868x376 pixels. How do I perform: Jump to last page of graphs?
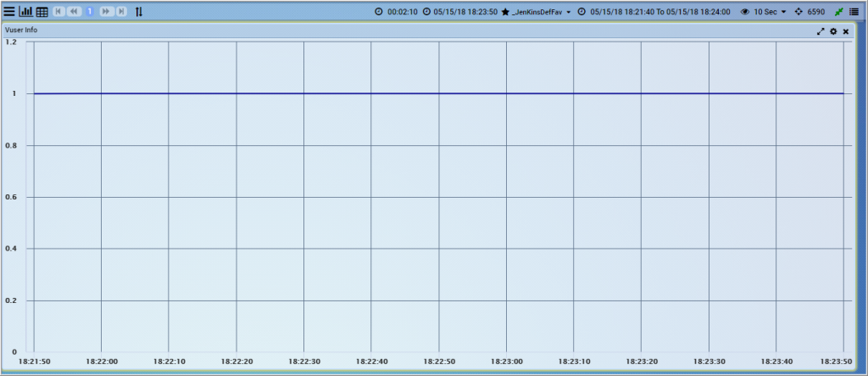pyautogui.click(x=121, y=11)
